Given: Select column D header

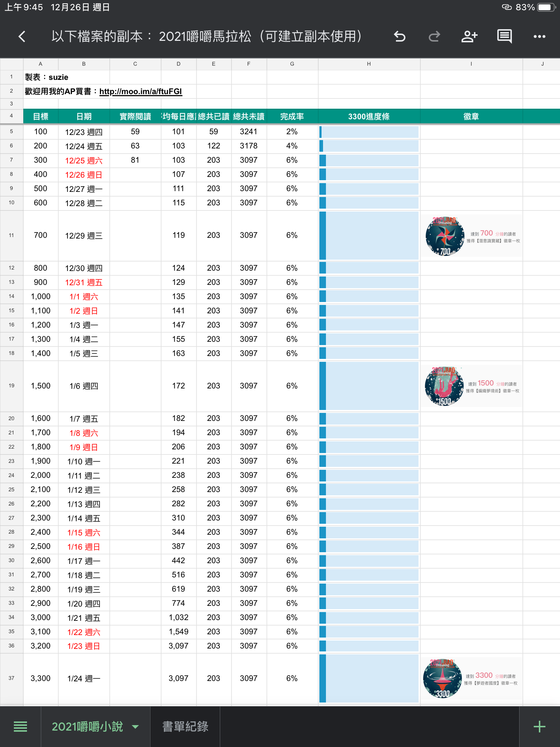Looking at the screenshot, I should pyautogui.click(x=179, y=64).
